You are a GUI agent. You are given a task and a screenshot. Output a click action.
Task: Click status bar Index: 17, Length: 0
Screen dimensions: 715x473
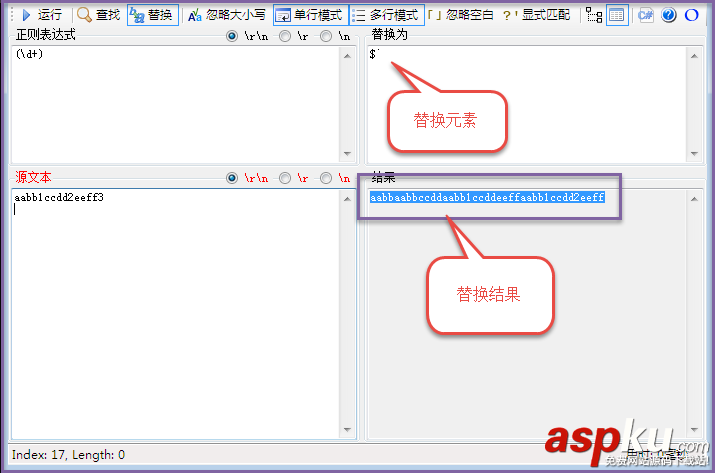click(x=68, y=455)
